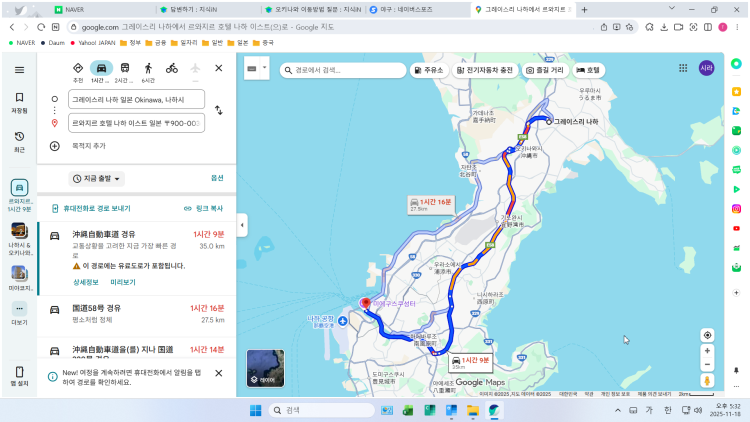Choose the walking travel mode

tap(148, 69)
